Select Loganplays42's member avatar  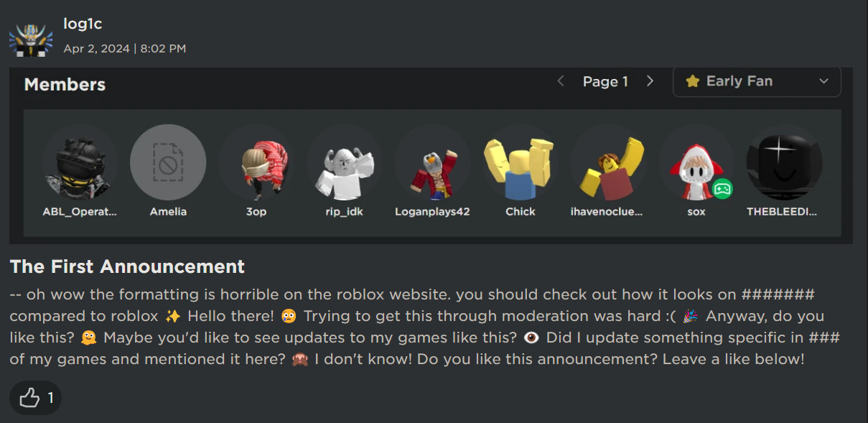tap(432, 162)
